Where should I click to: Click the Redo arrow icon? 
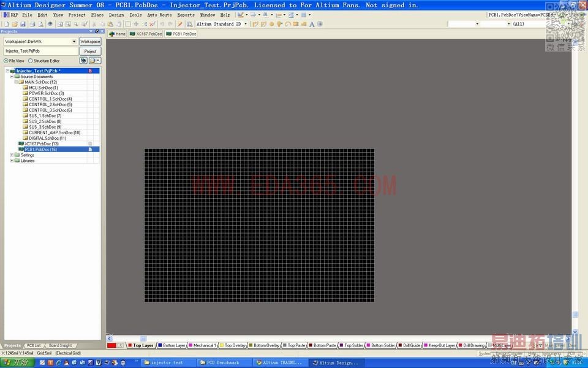(171, 24)
